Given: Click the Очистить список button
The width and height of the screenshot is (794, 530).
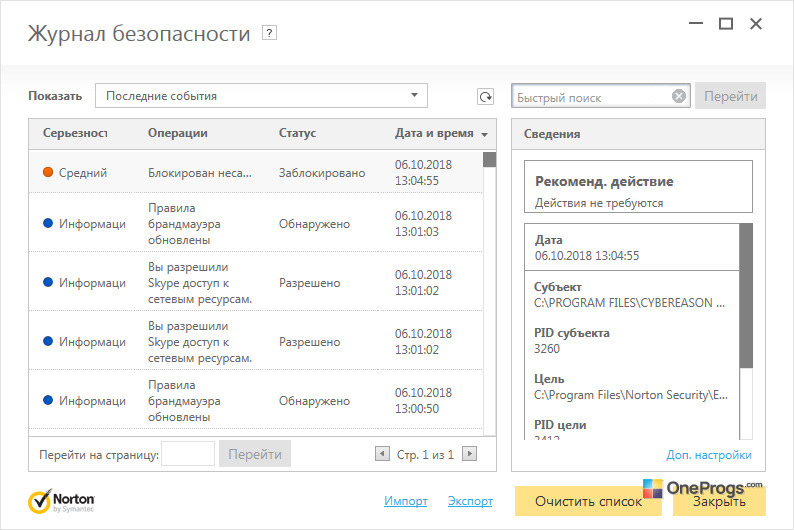Looking at the screenshot, I should [588, 501].
